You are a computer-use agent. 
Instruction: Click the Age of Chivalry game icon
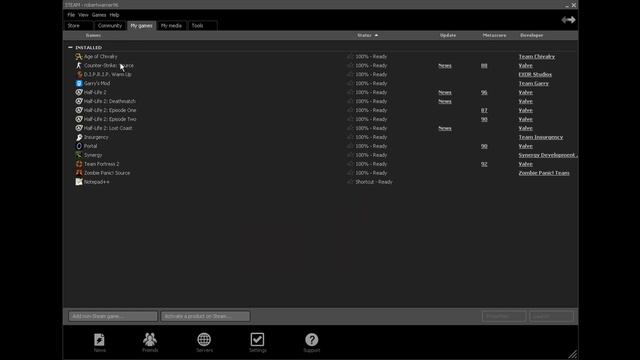coord(79,57)
